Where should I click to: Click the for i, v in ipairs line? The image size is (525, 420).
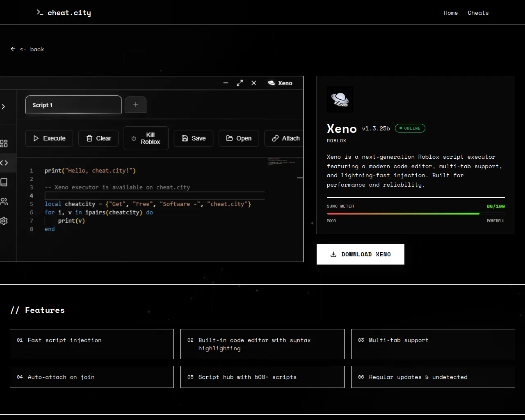tap(99, 212)
